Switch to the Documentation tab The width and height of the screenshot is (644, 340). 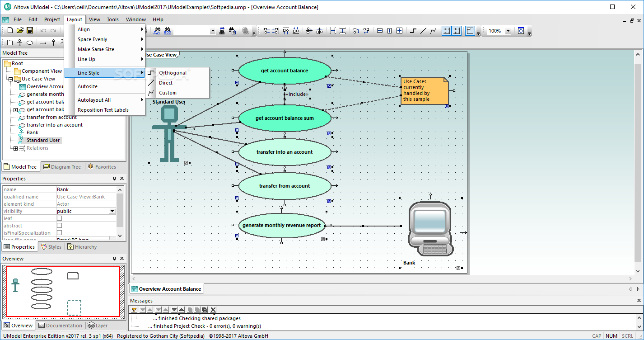(x=61, y=326)
